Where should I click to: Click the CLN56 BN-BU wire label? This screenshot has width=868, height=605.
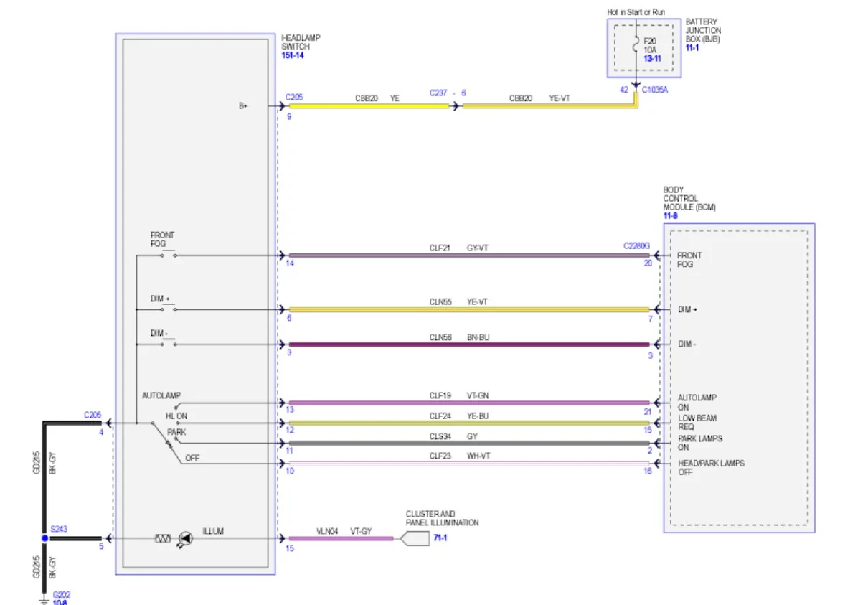pyautogui.click(x=459, y=337)
